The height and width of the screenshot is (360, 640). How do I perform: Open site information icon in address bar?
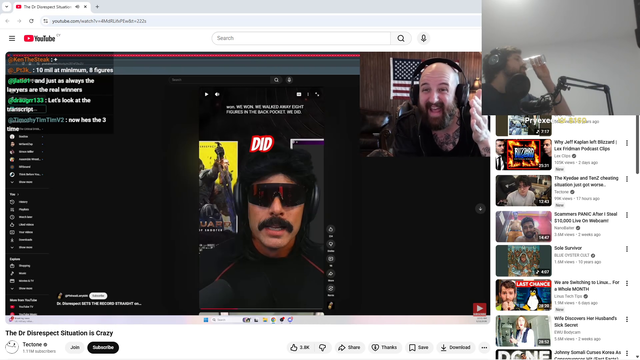45,21
